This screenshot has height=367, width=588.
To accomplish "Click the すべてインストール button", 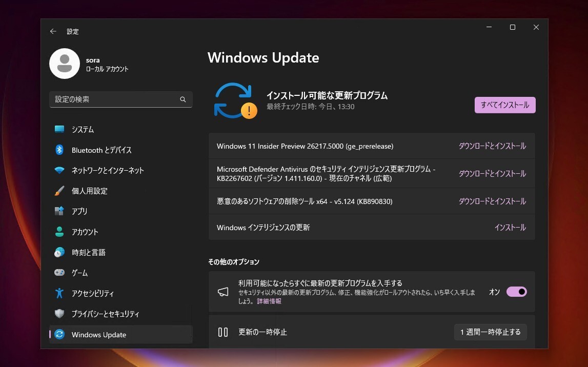I will coord(504,105).
